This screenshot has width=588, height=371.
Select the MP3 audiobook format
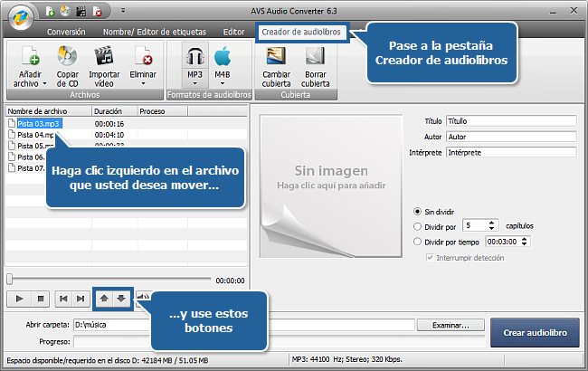pos(193,57)
